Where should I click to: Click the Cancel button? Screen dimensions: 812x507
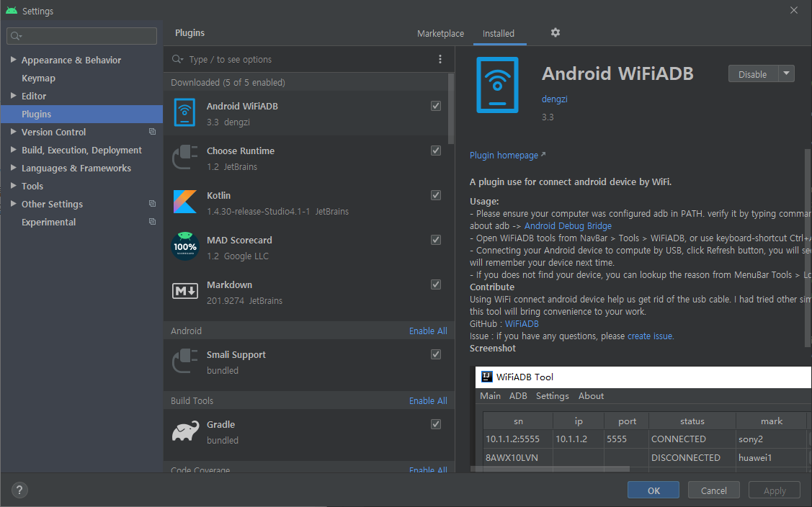coord(713,490)
